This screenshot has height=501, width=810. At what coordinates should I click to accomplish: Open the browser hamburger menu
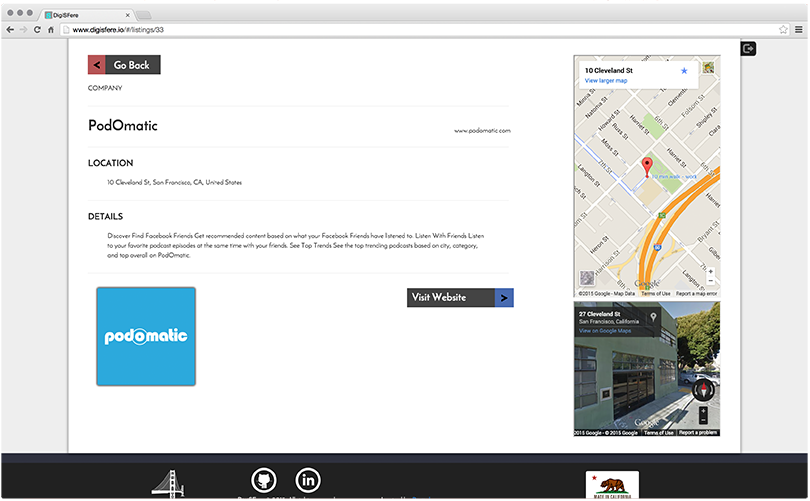click(799, 29)
